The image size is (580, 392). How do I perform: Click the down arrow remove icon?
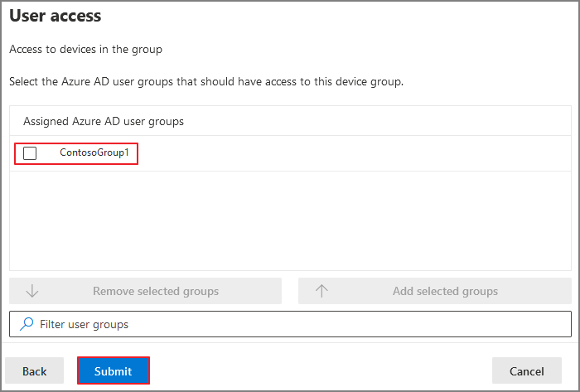(x=32, y=291)
